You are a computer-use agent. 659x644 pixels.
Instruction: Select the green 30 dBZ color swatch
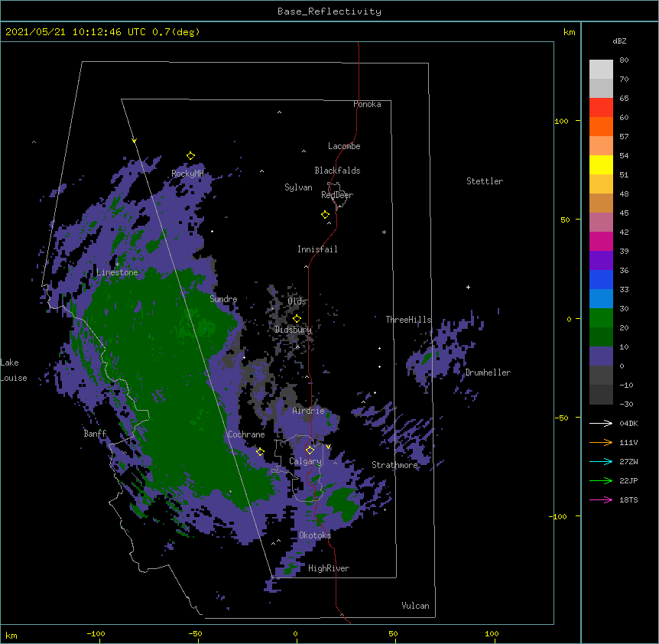click(601, 318)
